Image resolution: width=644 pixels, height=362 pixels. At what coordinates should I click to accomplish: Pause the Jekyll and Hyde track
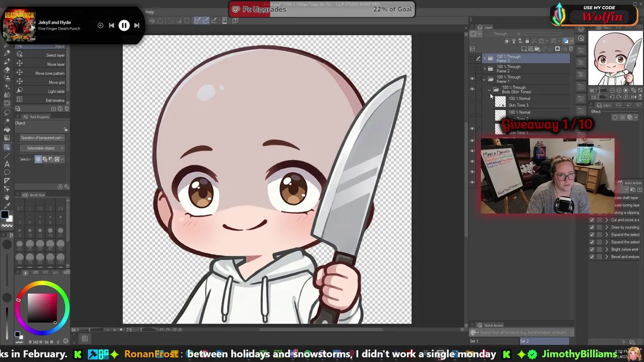click(x=124, y=25)
